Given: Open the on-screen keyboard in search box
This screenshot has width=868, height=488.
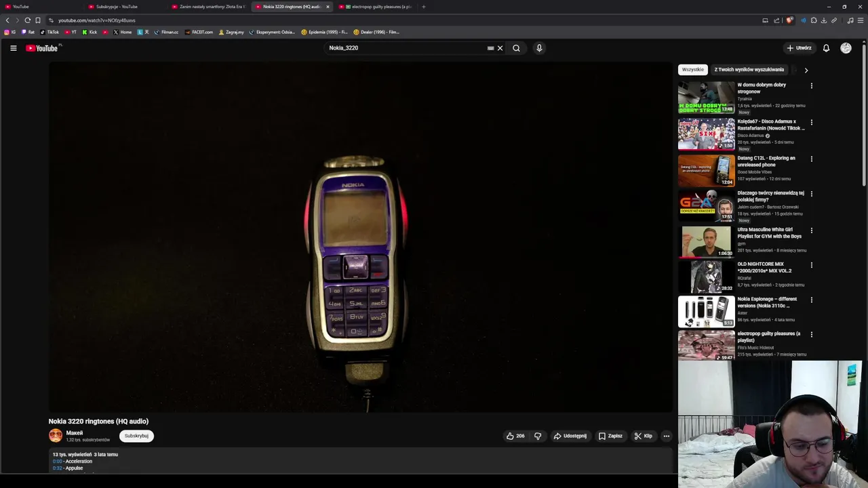Looking at the screenshot, I should coord(490,48).
